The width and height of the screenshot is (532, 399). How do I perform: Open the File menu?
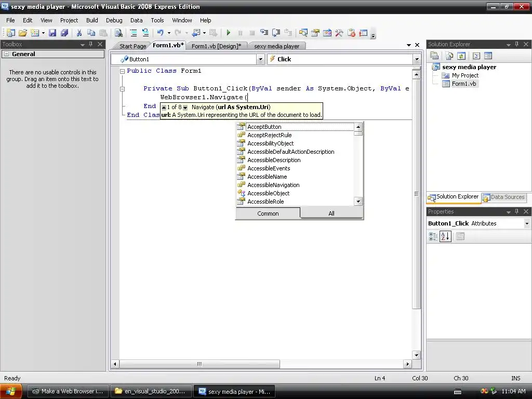[x=10, y=20]
